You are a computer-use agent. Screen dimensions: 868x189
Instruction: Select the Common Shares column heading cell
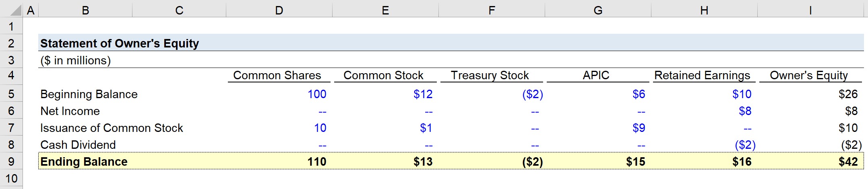(x=279, y=75)
